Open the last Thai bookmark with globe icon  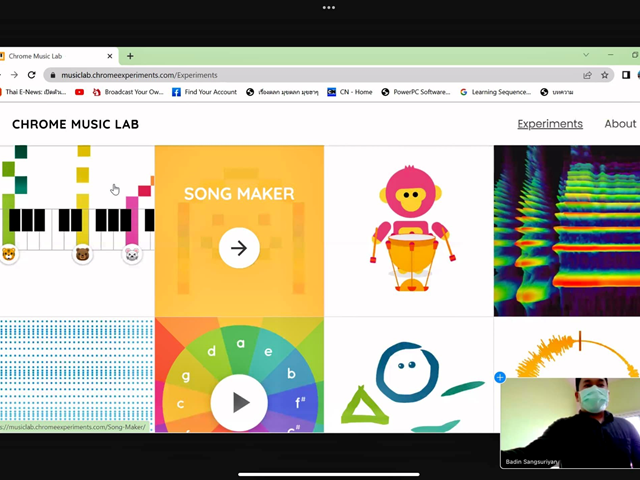(x=557, y=92)
